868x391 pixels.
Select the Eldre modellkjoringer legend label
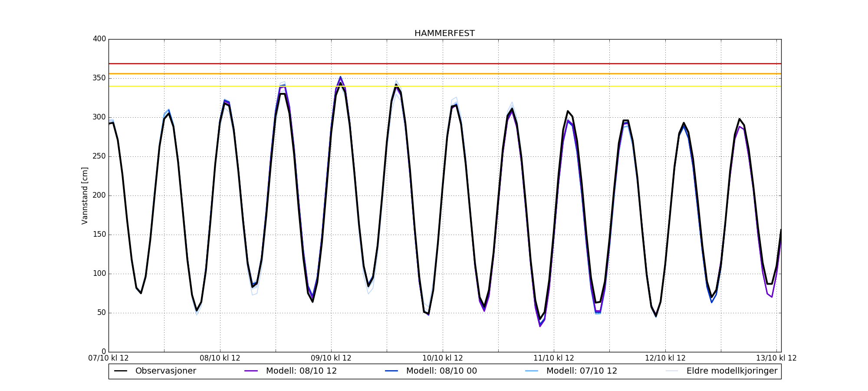pos(732,371)
